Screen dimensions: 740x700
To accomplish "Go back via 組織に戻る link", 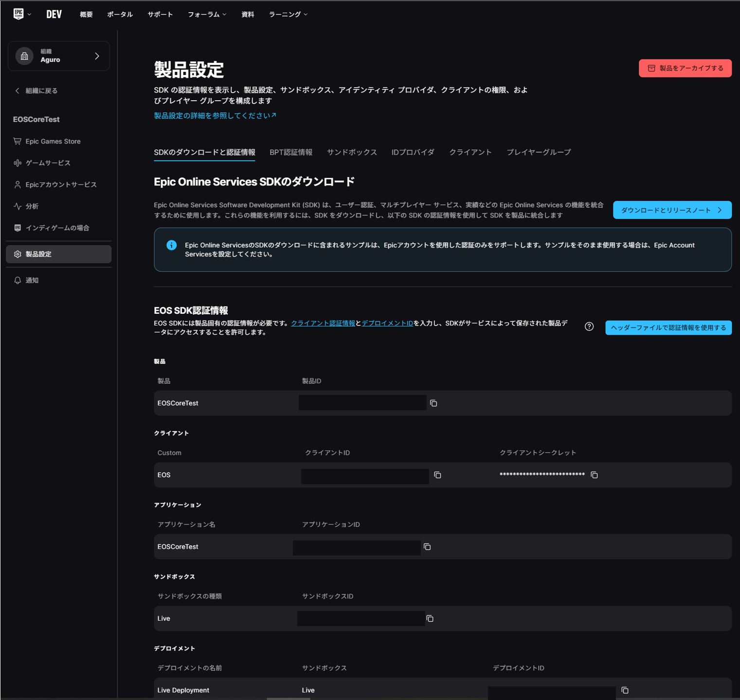I will [36, 91].
